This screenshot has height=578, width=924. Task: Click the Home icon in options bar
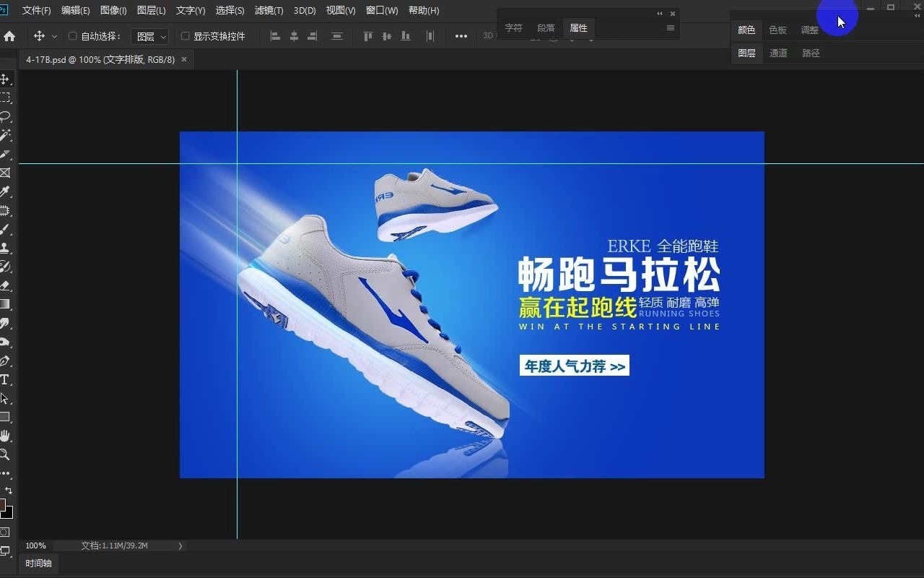pos(9,36)
